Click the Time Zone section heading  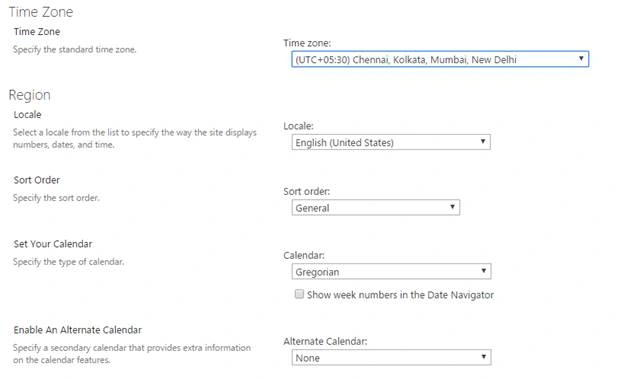41,12
